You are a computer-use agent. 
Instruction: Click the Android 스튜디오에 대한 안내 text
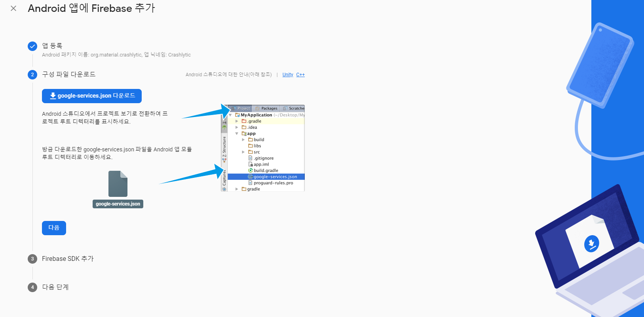tap(228, 75)
